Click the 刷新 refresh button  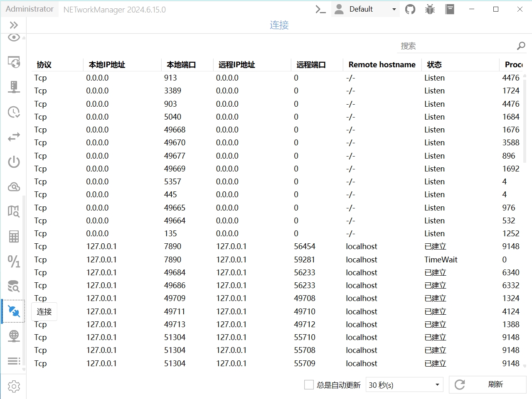pos(488,384)
